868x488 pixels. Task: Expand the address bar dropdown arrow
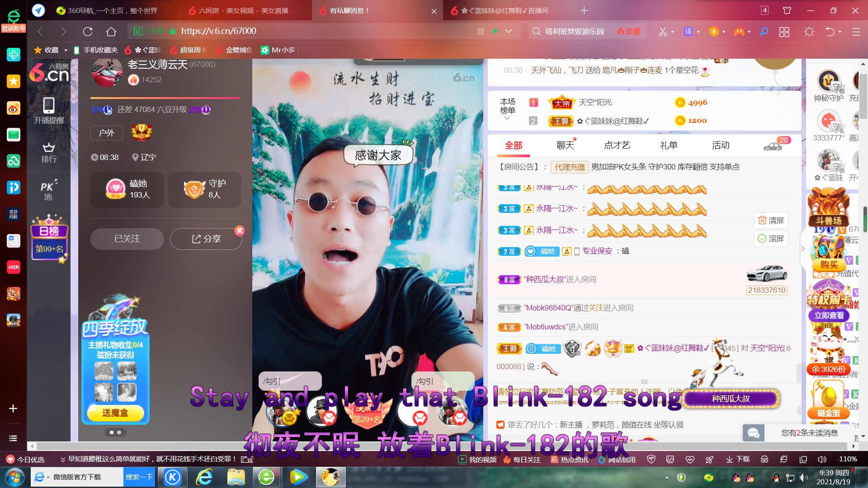(x=509, y=31)
